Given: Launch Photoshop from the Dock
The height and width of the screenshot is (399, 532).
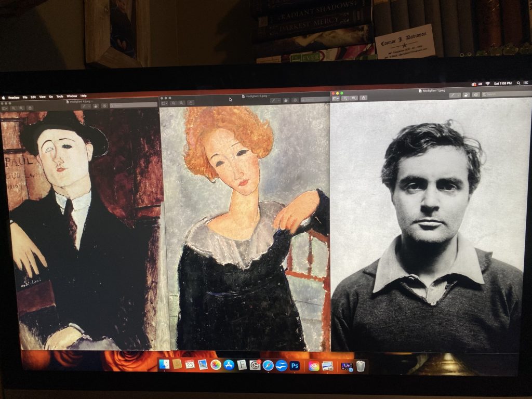Looking at the screenshot, I should pos(295,365).
